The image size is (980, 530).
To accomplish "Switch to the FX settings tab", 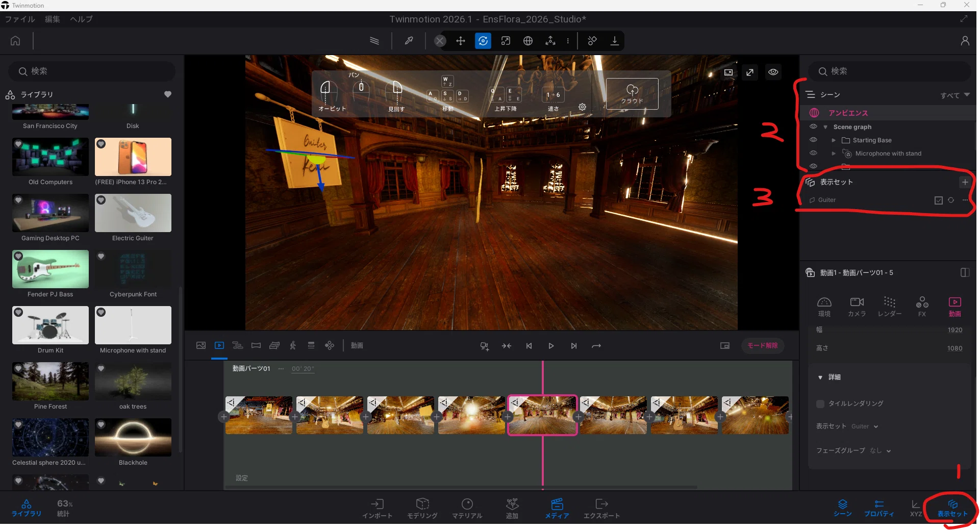I will coord(922,307).
